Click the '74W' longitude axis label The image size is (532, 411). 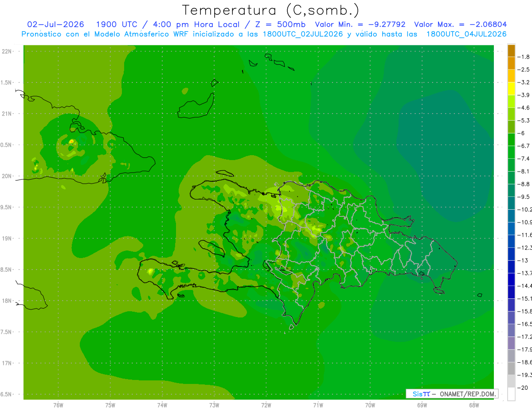coord(162,405)
